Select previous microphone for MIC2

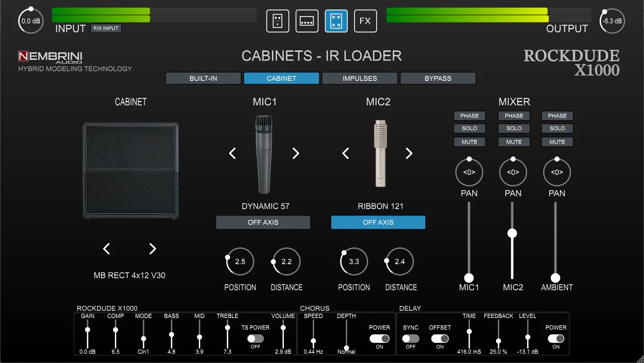pyautogui.click(x=345, y=153)
